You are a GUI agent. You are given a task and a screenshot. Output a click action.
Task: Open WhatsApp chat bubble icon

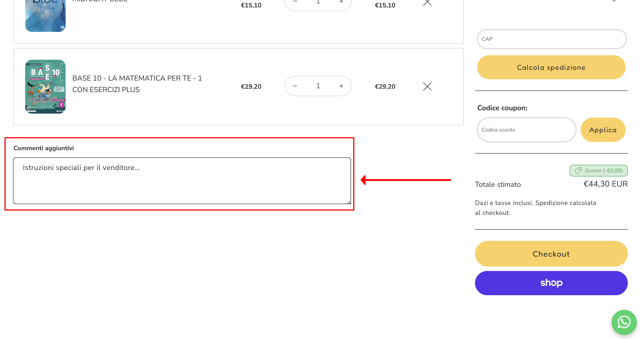coord(624,322)
